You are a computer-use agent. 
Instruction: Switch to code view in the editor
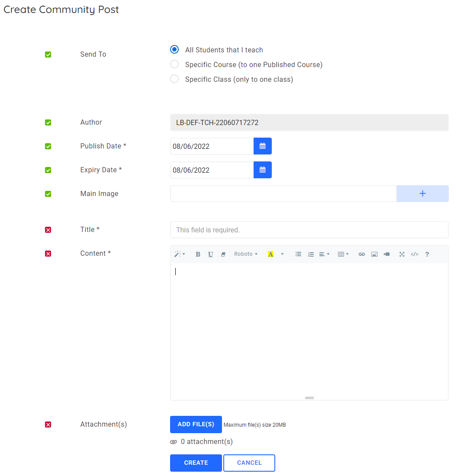click(414, 254)
